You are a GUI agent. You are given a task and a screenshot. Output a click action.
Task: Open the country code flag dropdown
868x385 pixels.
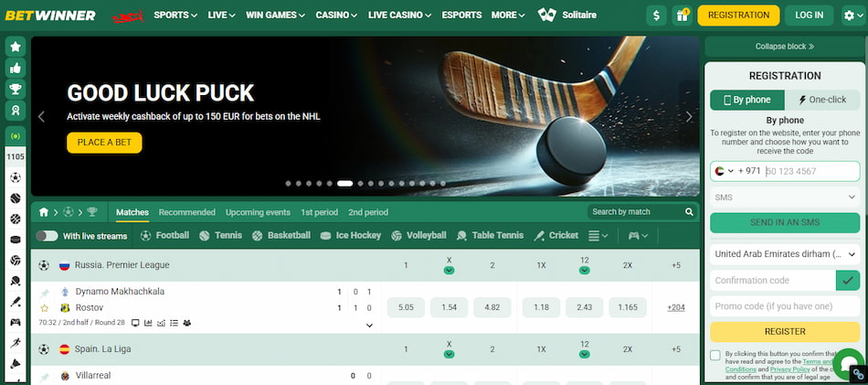point(724,171)
